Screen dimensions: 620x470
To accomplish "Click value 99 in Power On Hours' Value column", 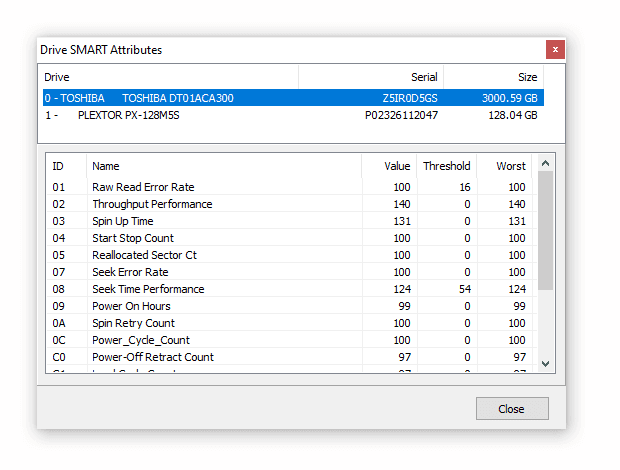I will tap(405, 306).
